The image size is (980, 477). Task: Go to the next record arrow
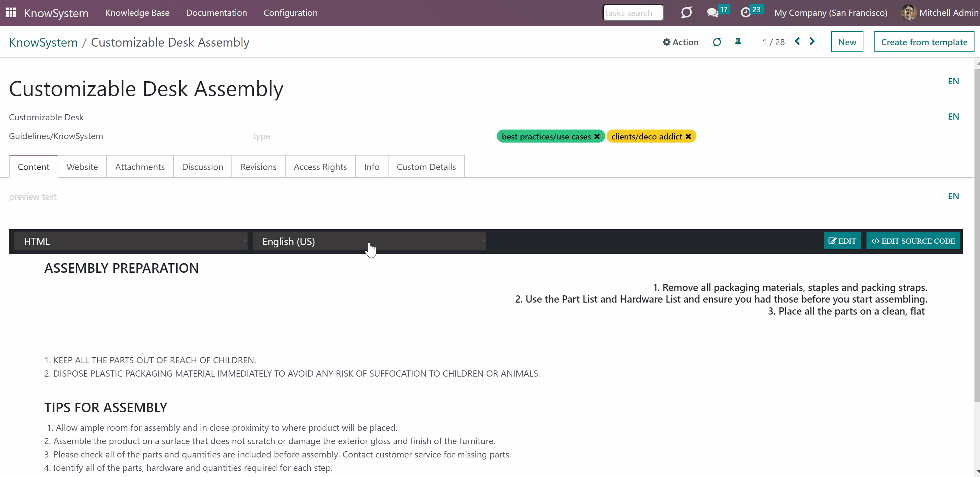click(812, 41)
